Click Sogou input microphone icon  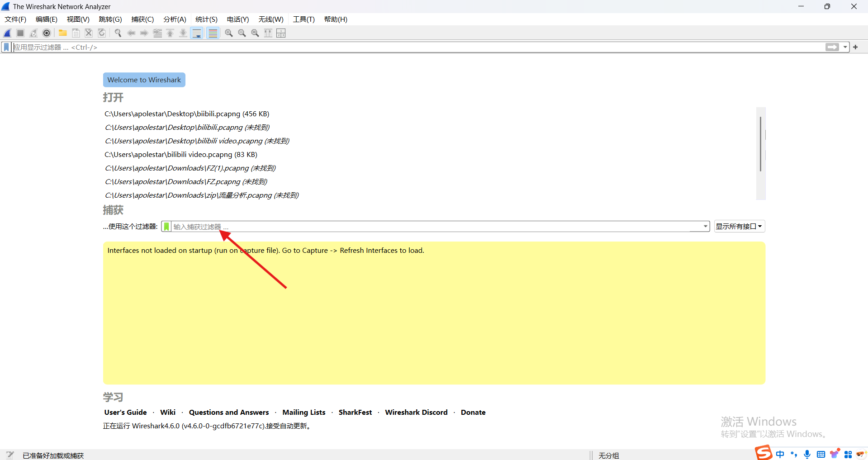pyautogui.click(x=807, y=454)
